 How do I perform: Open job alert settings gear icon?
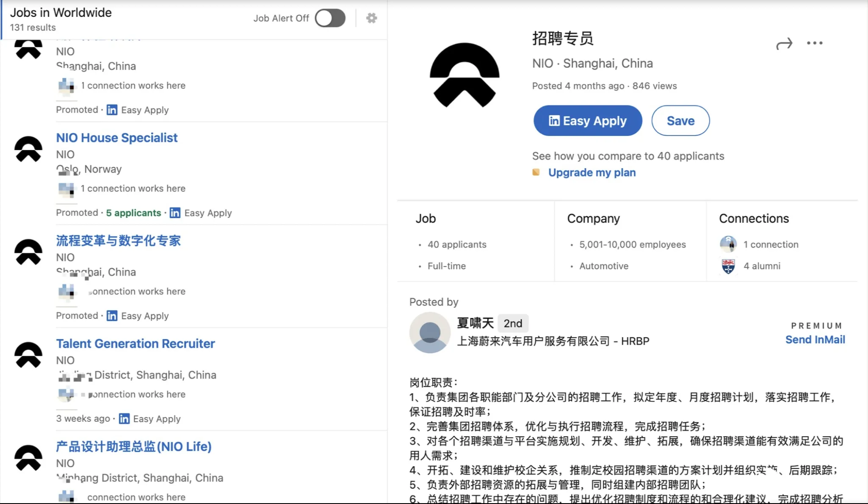pyautogui.click(x=371, y=18)
